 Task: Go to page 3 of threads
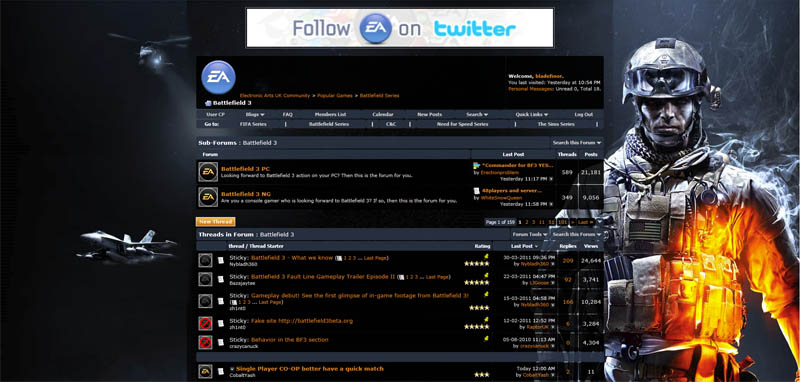(534, 222)
